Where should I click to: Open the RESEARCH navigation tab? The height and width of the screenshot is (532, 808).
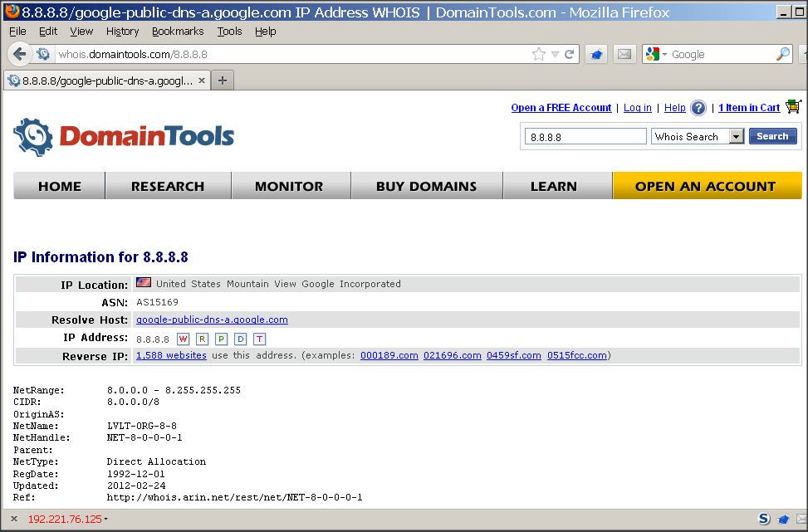(x=168, y=186)
